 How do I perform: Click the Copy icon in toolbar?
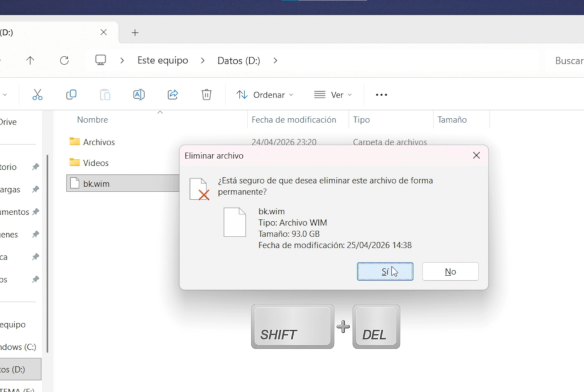(x=71, y=95)
